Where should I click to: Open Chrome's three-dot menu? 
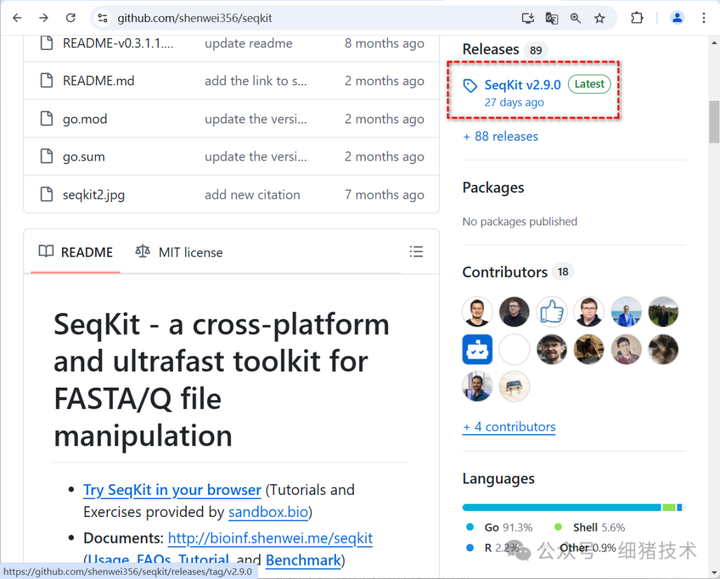click(704, 18)
